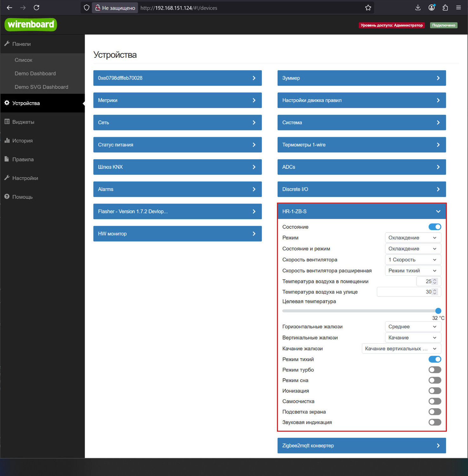468x476 pixels.
Task: Enable the Подсветка экрана switch
Action: click(435, 412)
